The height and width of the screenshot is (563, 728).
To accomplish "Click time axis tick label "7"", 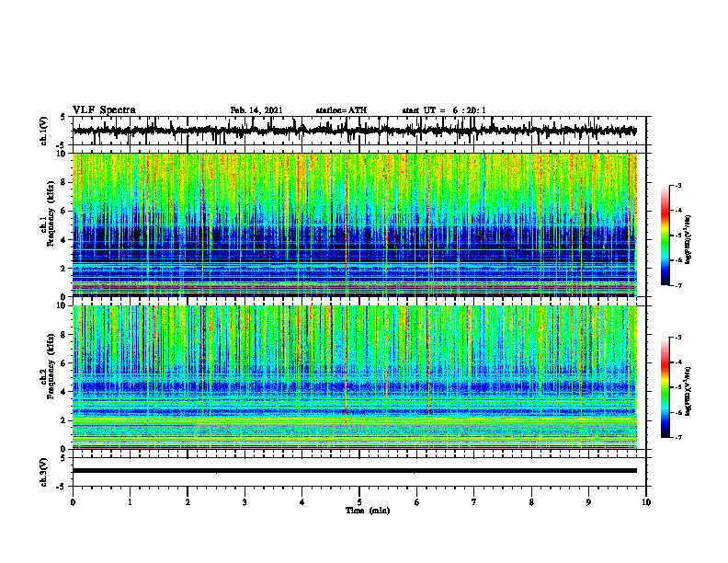I will click(x=474, y=502).
